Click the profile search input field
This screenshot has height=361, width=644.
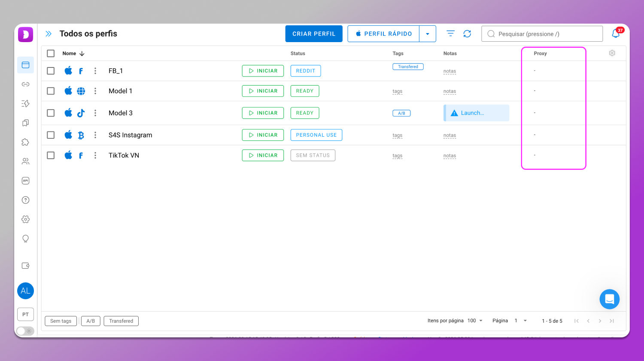(545, 34)
